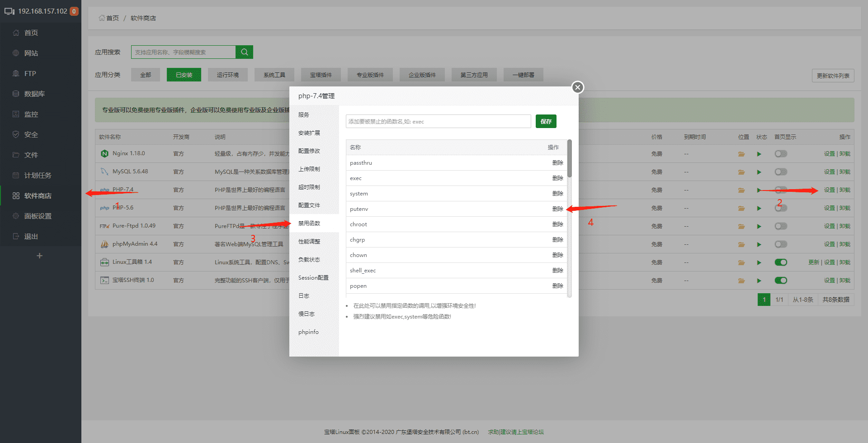Click the 退出 logout sidebar item
The height and width of the screenshot is (443, 868).
click(x=31, y=236)
